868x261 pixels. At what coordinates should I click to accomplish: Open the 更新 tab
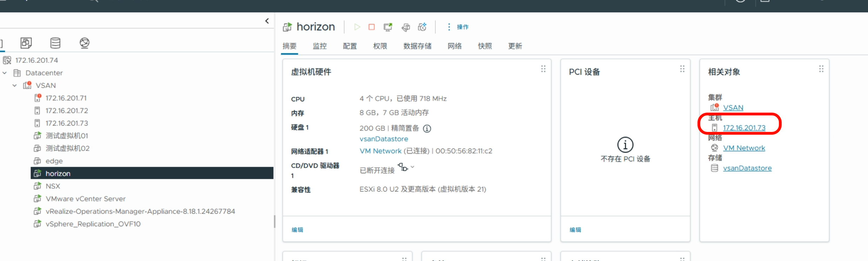tap(515, 46)
